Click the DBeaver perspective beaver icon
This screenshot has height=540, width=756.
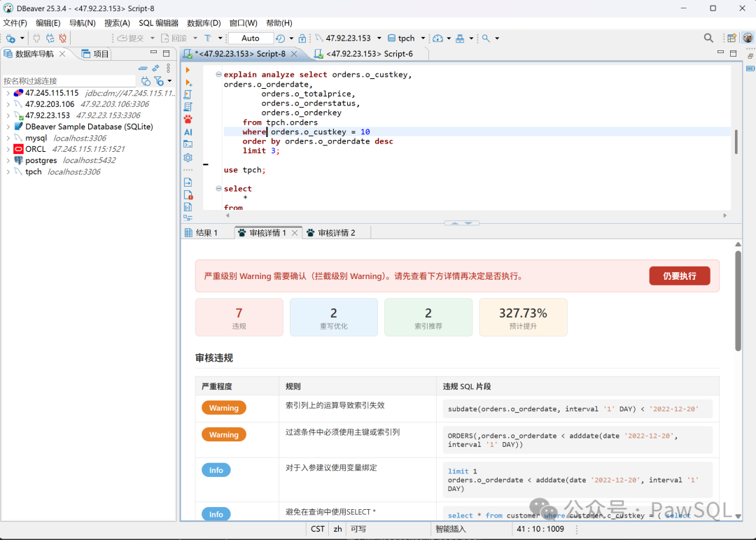point(748,38)
